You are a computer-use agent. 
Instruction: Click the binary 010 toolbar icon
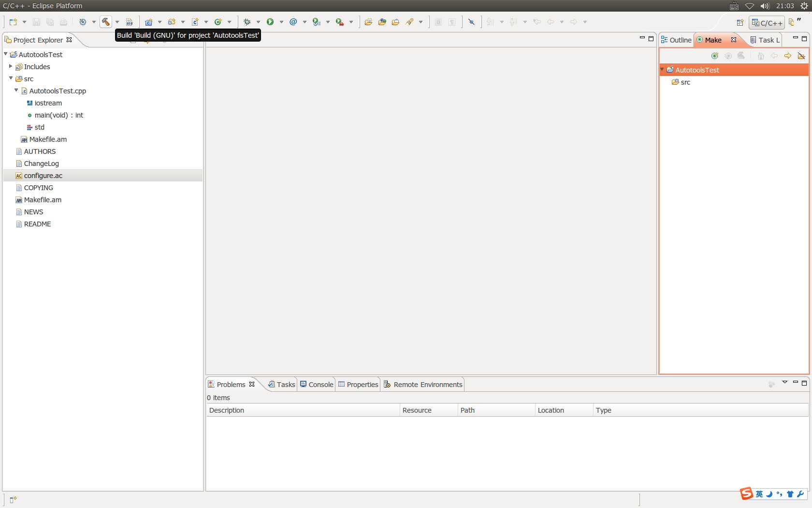(x=130, y=22)
